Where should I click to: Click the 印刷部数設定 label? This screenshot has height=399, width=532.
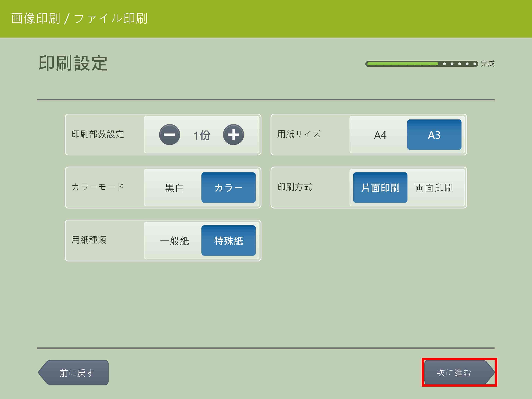(98, 134)
